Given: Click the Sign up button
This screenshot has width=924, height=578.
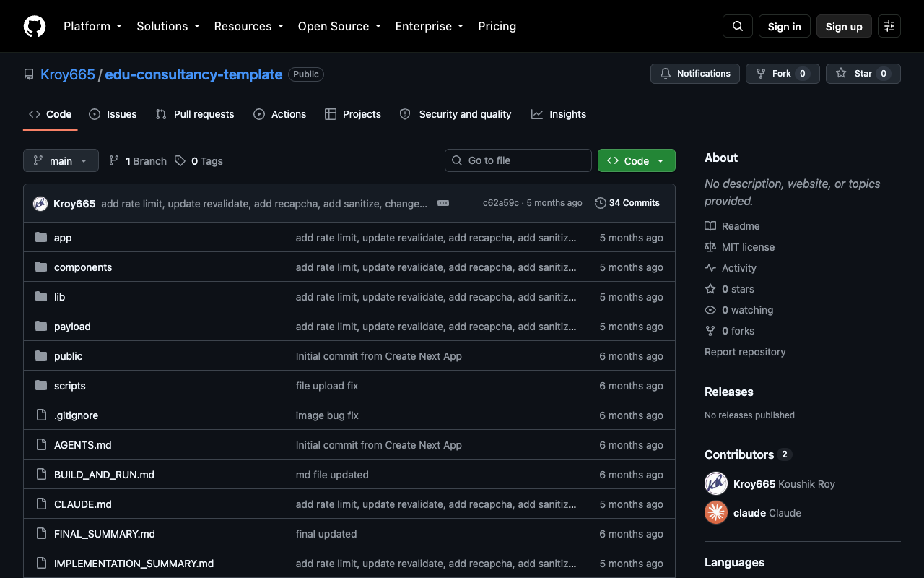Looking at the screenshot, I should 844,26.
